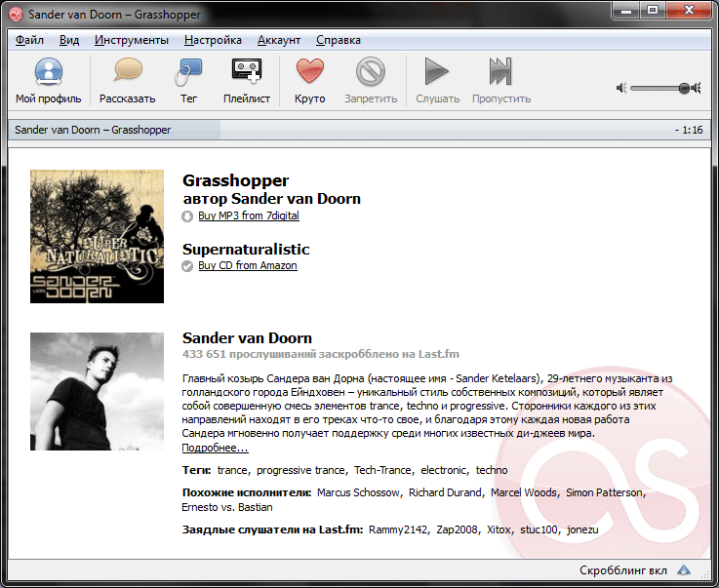Open the techno tag
Screen dimensions: 719x588
[x=492, y=470]
